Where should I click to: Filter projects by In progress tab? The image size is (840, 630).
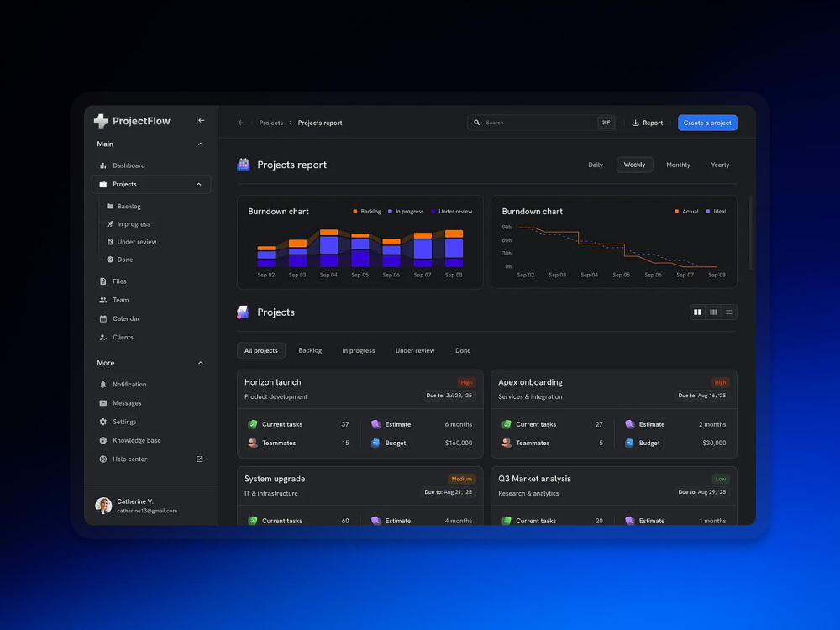tap(359, 350)
